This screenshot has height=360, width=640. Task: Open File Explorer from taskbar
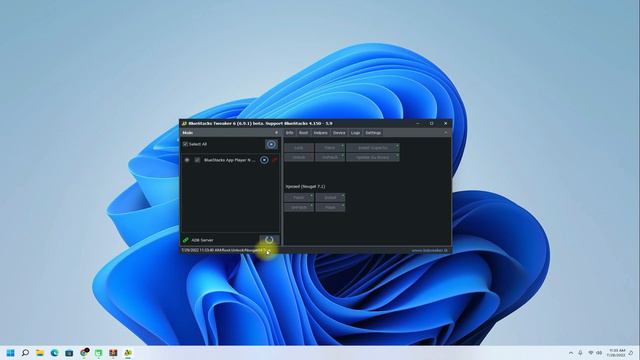point(40,353)
